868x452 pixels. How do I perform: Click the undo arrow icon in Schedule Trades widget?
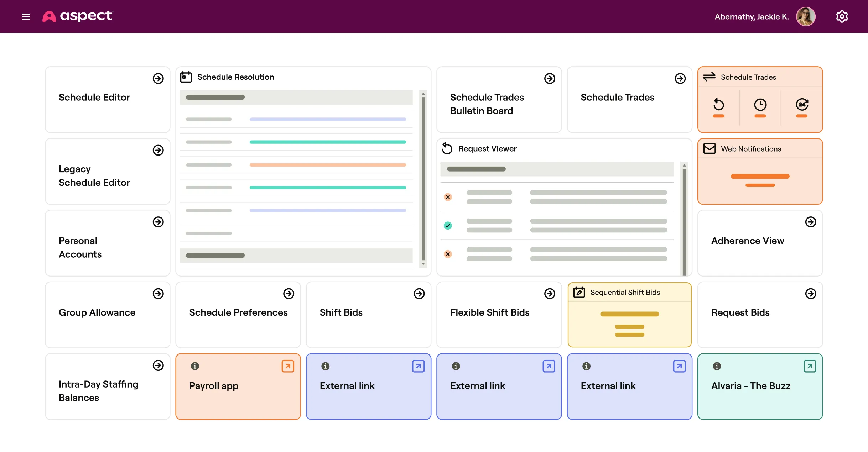click(x=718, y=105)
